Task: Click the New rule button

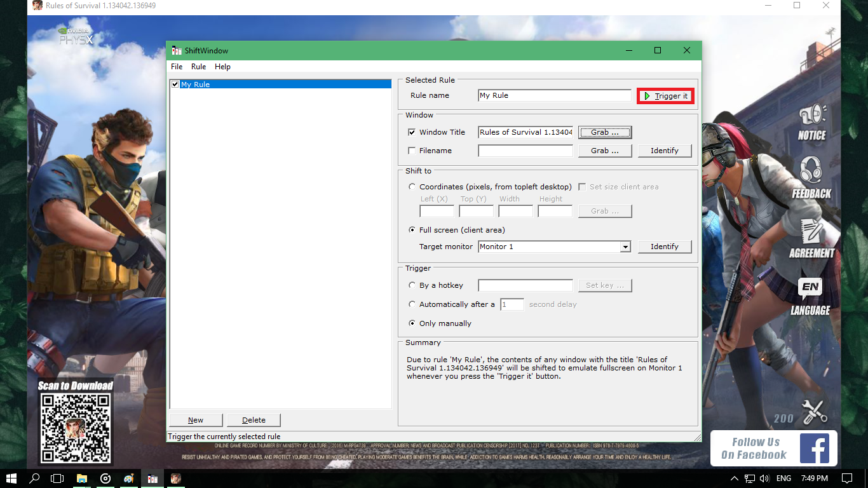Action: 196,420
